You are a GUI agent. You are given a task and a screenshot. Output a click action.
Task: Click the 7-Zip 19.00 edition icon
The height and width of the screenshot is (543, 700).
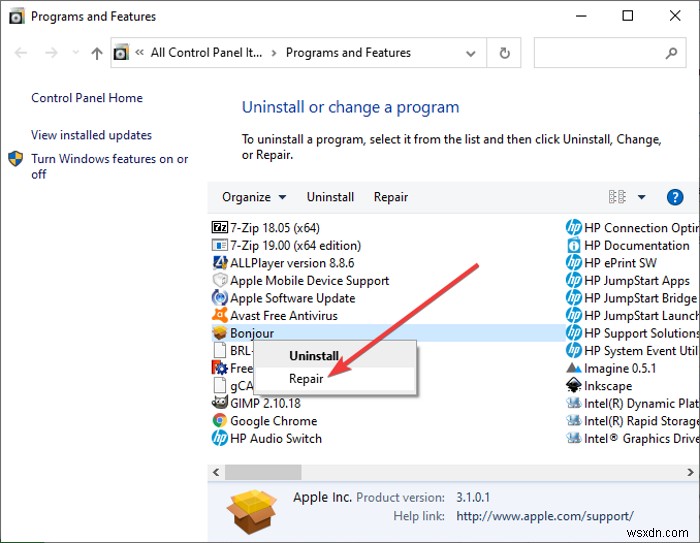point(219,245)
